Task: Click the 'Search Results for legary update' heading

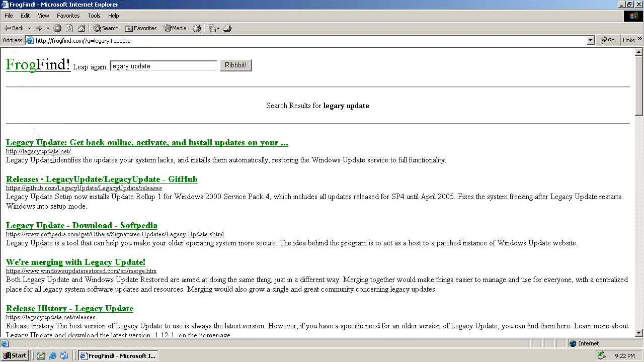Action: click(x=317, y=106)
